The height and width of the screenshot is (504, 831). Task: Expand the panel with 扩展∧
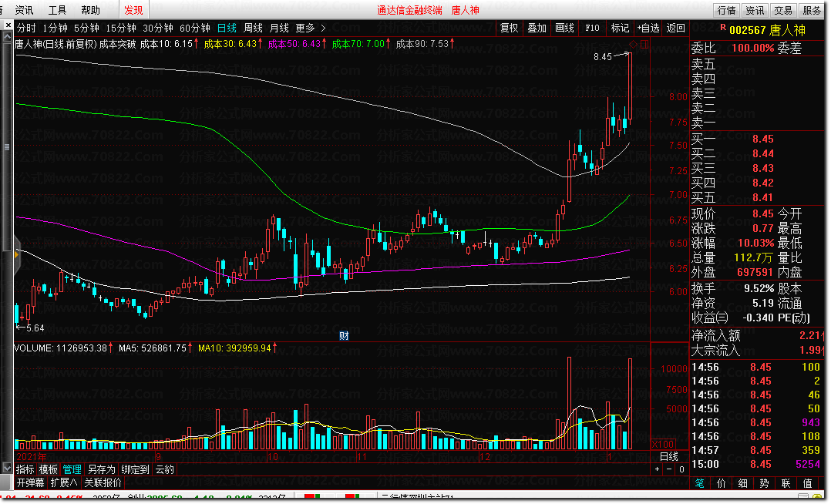pos(63,482)
